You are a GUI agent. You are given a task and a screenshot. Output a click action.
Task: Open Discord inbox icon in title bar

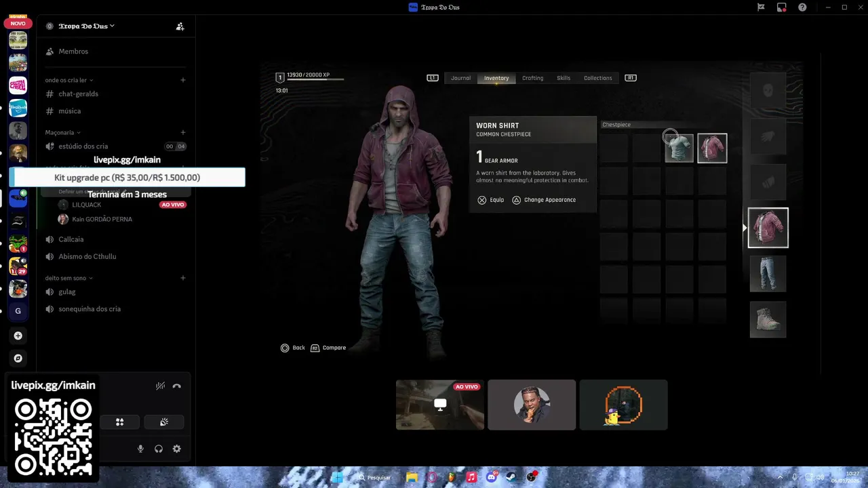pos(782,7)
